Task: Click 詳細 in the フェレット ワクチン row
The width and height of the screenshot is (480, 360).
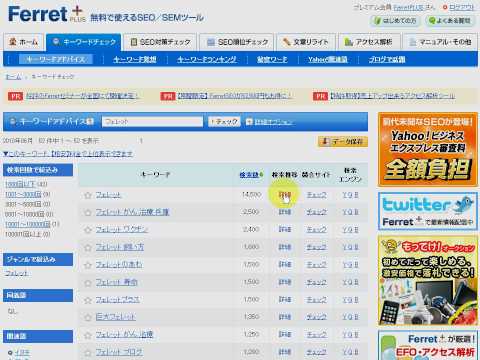Action: pyautogui.click(x=285, y=230)
